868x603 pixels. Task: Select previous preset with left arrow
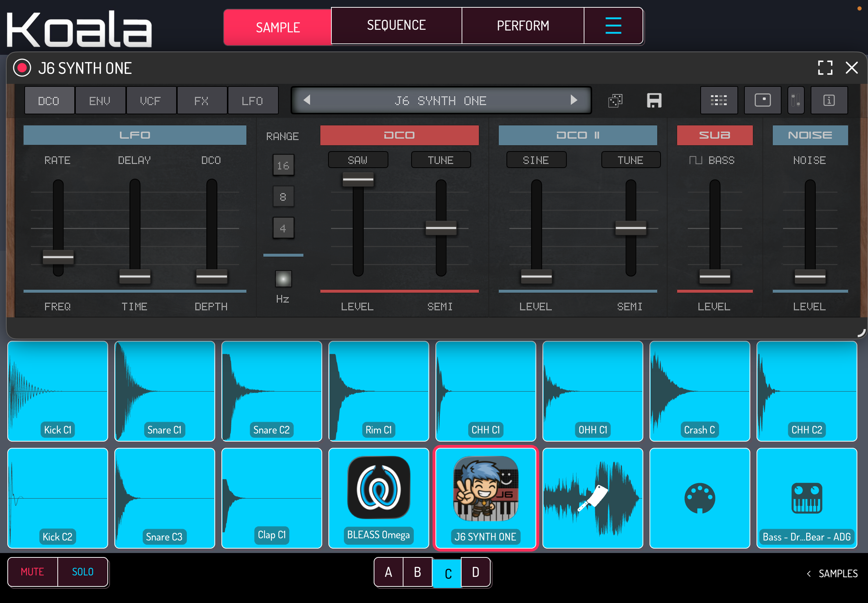coord(307,100)
